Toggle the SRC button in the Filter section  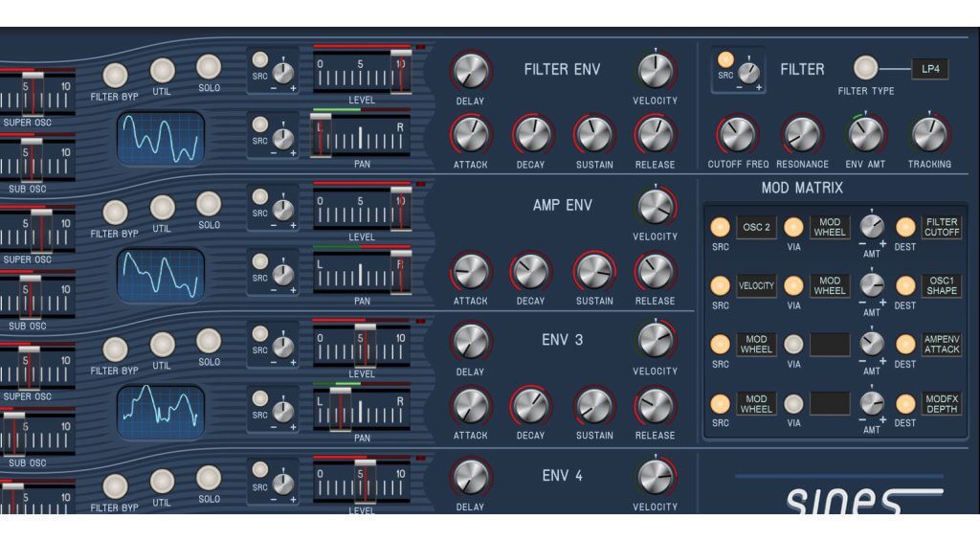725,59
